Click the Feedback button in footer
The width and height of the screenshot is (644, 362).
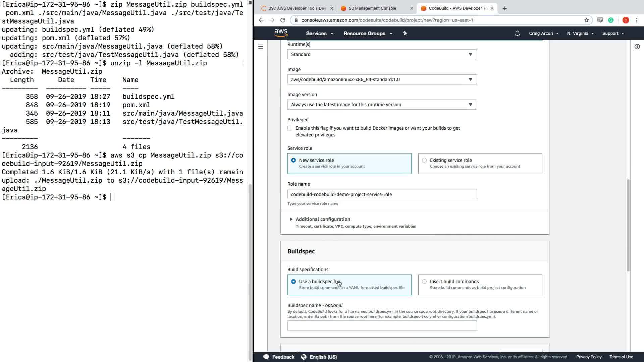pos(279,357)
